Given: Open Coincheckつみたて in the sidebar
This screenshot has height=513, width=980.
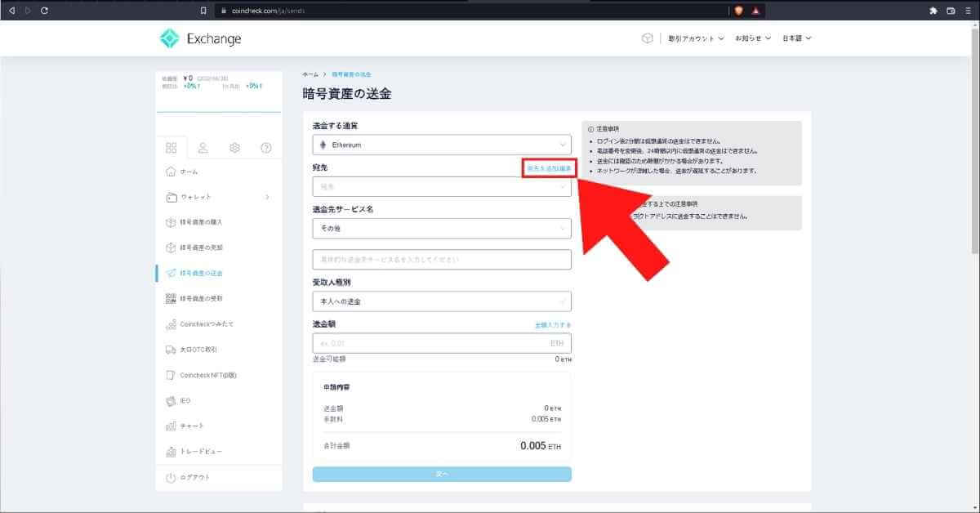Looking at the screenshot, I should [x=218, y=324].
